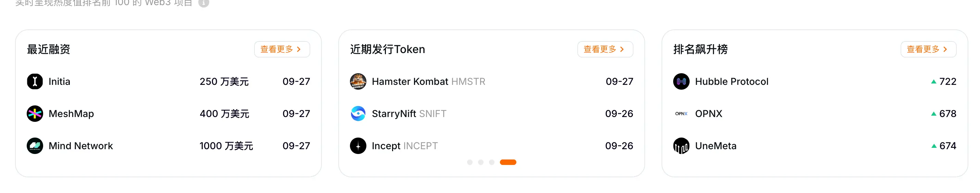Open the Hubble Protocol project name link
This screenshot has width=980, height=193.
click(x=731, y=82)
